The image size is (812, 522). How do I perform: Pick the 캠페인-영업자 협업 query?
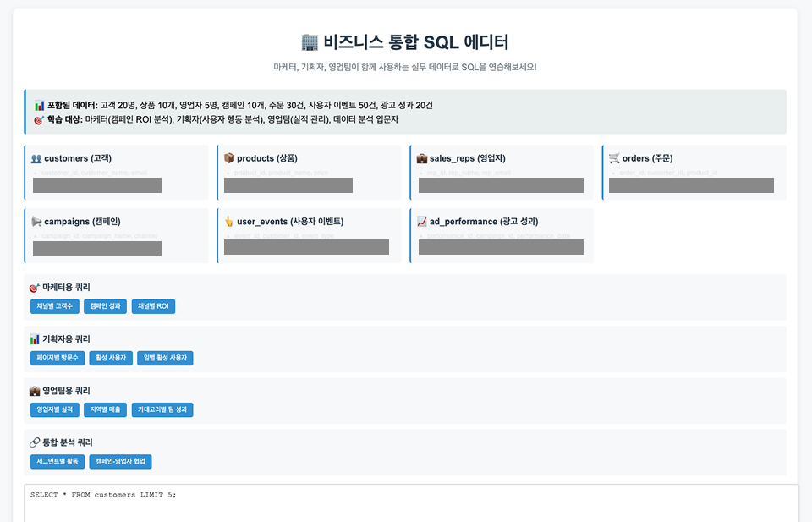(120, 462)
